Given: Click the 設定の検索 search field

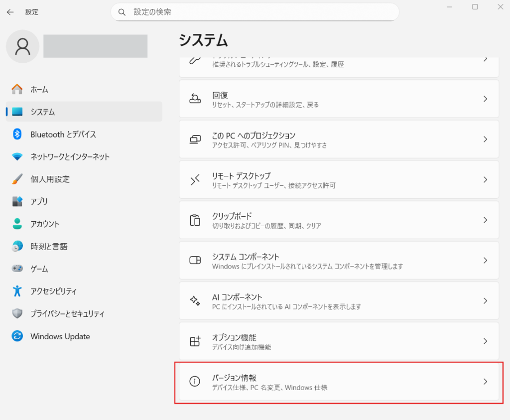Looking at the screenshot, I should (259, 12).
